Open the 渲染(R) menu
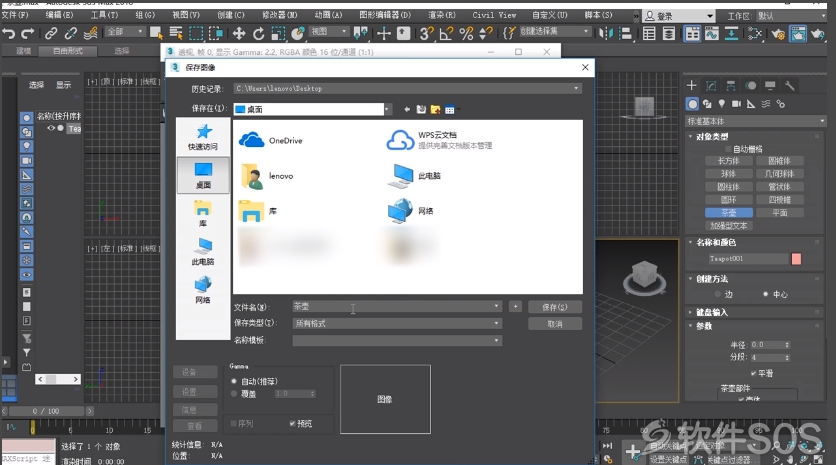Image resolution: width=836 pixels, height=465 pixels. pos(441,15)
